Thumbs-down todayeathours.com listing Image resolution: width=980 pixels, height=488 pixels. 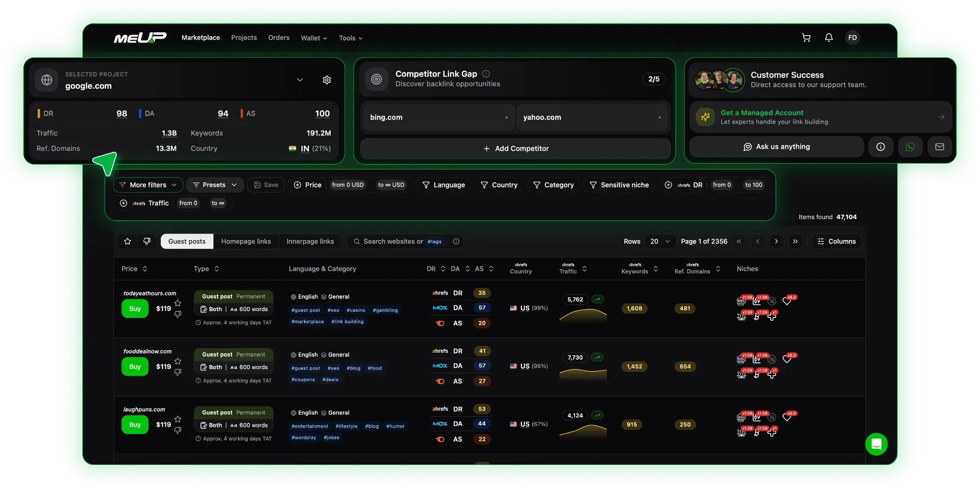(178, 314)
